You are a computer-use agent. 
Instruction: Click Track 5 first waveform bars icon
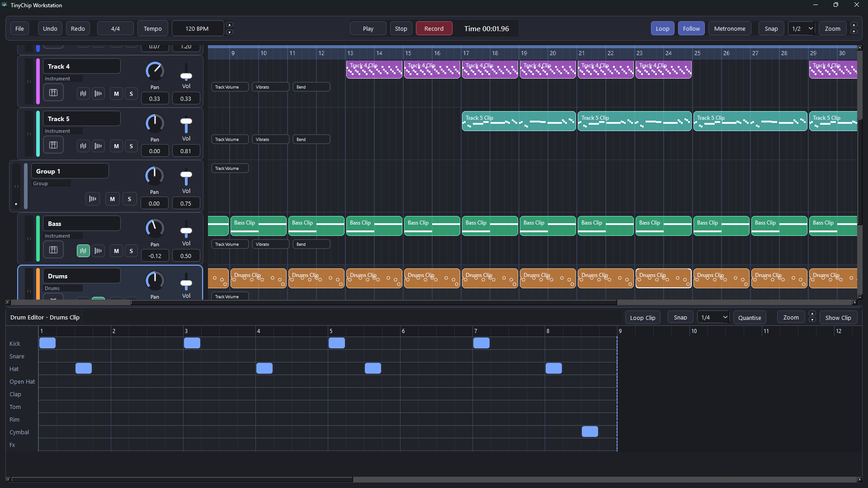83,146
